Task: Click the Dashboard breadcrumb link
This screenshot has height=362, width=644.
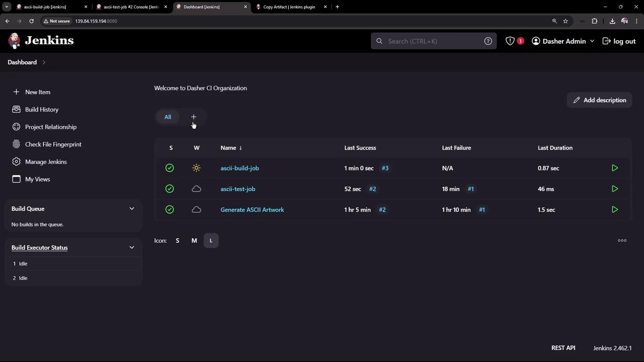Action: (22, 62)
